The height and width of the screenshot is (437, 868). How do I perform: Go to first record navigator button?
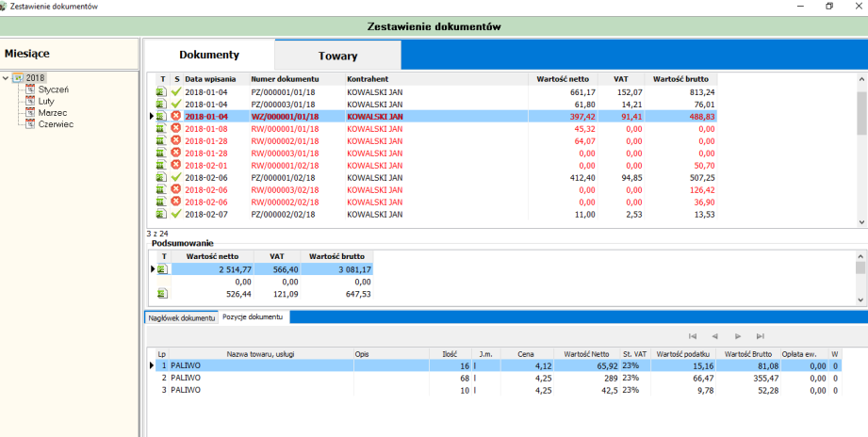click(x=693, y=336)
